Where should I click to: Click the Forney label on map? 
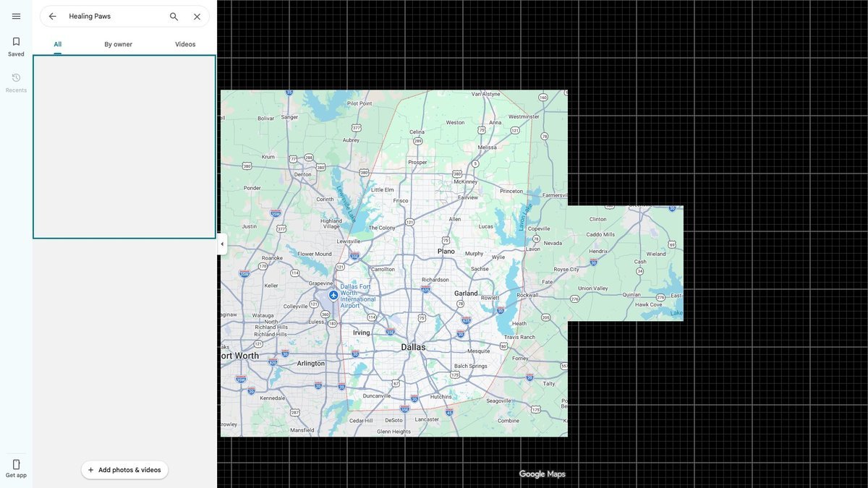tap(520, 358)
